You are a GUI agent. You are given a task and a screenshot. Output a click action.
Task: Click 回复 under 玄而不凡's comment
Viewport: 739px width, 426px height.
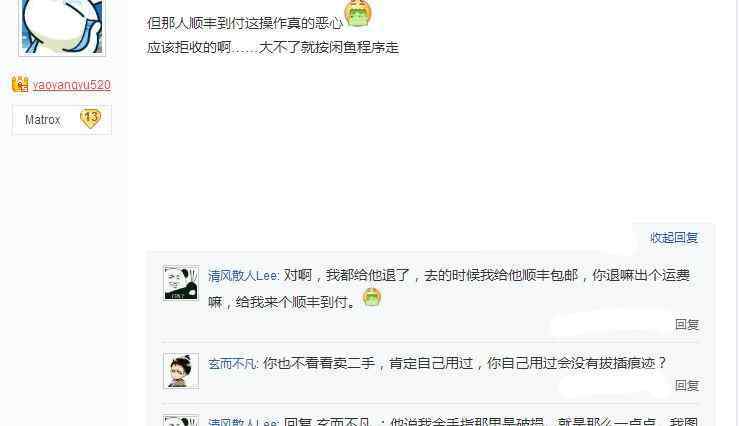[x=687, y=385]
